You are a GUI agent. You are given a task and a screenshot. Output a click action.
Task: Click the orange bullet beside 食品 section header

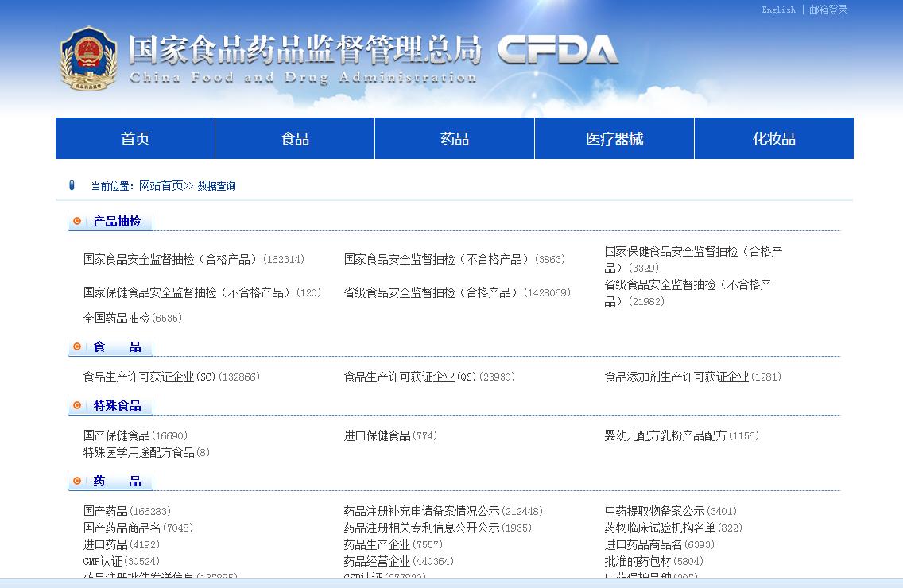(x=77, y=346)
